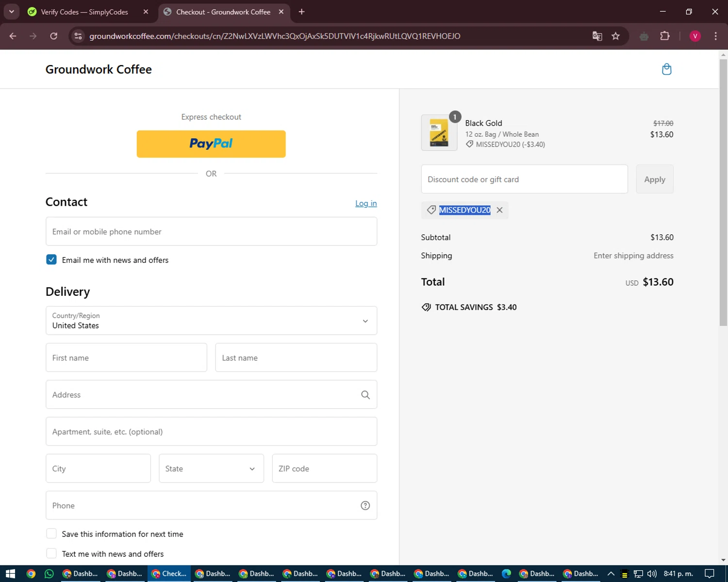The image size is (728, 582).
Task: Open the shopping bag cart icon
Action: 666,69
